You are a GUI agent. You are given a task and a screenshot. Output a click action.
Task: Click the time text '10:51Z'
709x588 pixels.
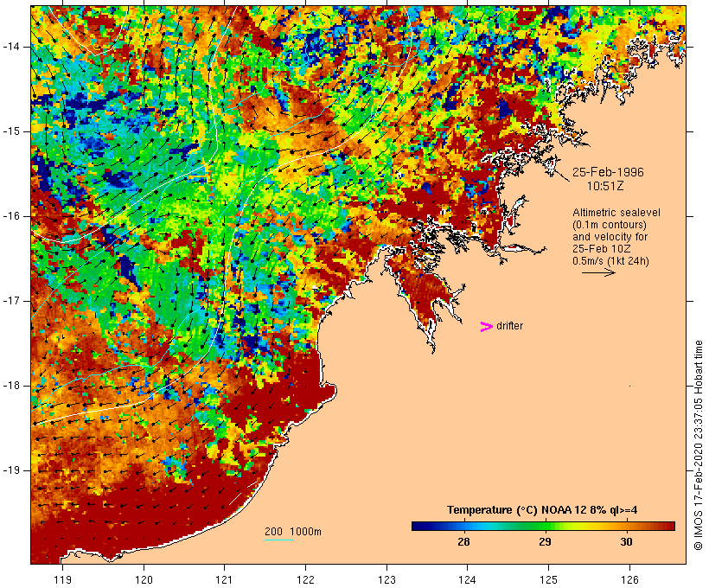tap(605, 186)
